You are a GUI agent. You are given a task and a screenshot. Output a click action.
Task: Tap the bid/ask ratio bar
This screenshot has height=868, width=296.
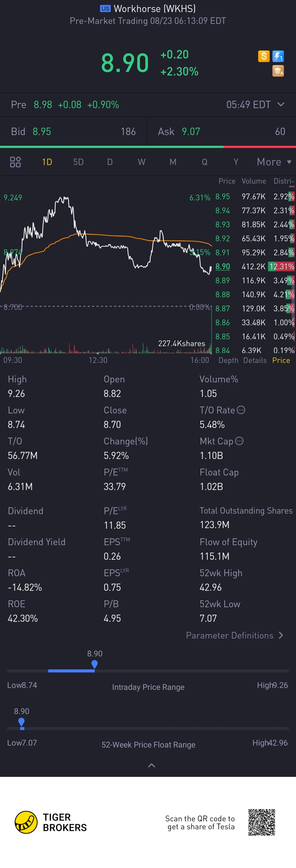[x=148, y=147]
